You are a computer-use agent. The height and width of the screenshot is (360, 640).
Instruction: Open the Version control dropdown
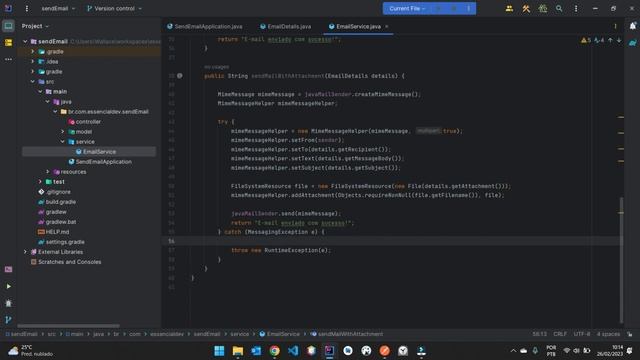(x=114, y=8)
